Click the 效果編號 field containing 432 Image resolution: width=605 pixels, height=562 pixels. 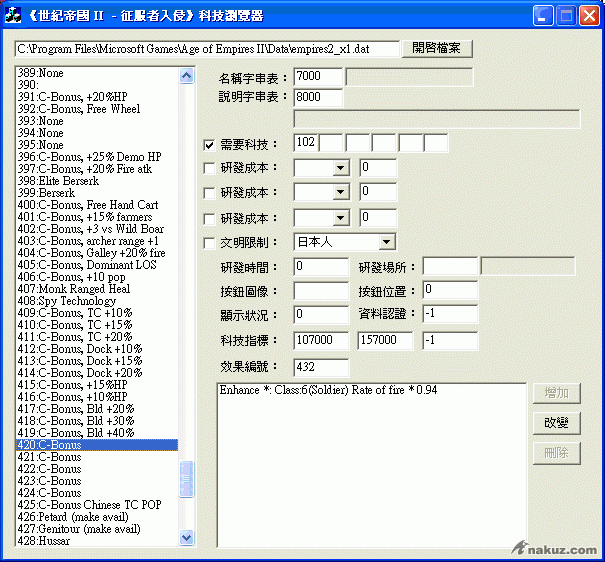(321, 367)
